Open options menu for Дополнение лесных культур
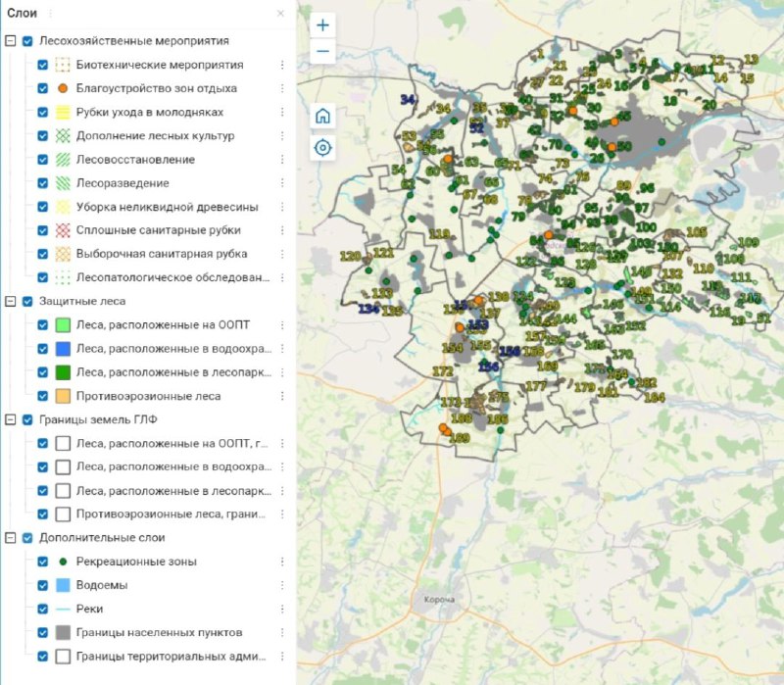784x685 pixels. (282, 136)
